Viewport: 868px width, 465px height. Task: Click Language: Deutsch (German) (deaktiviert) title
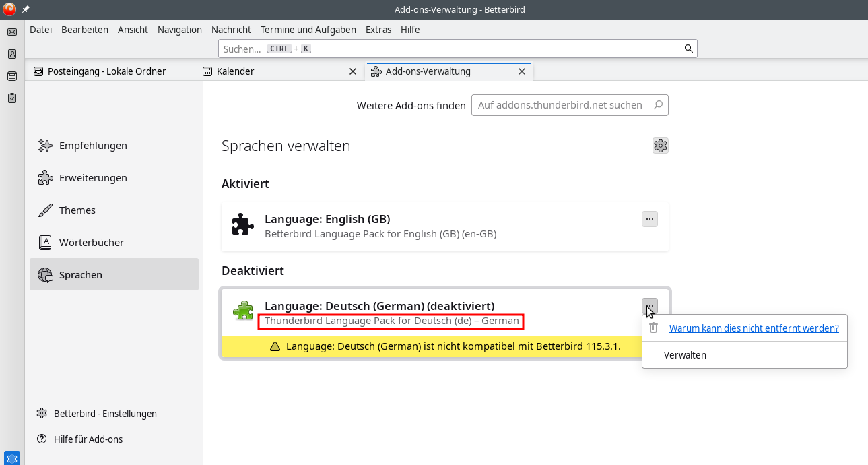[379, 306]
